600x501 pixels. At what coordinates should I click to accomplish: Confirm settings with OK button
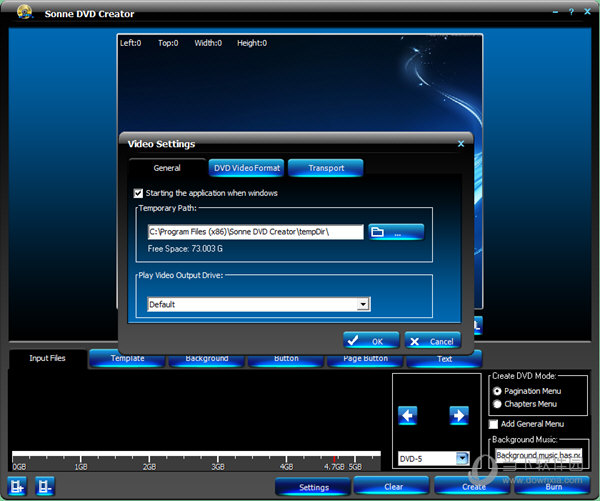pyautogui.click(x=371, y=341)
